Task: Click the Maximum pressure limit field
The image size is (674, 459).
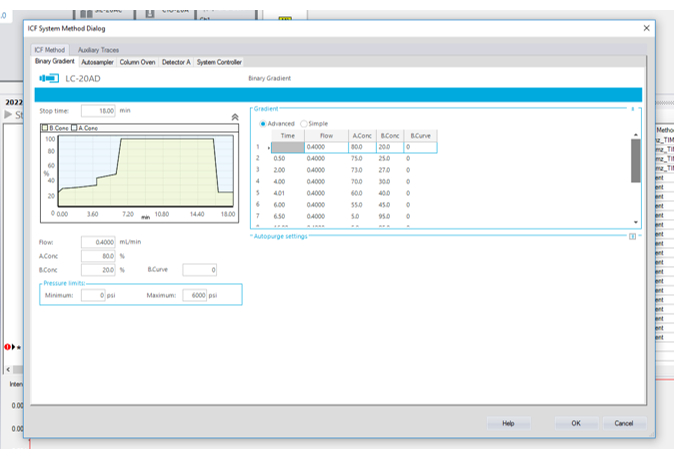Action: pyautogui.click(x=194, y=295)
